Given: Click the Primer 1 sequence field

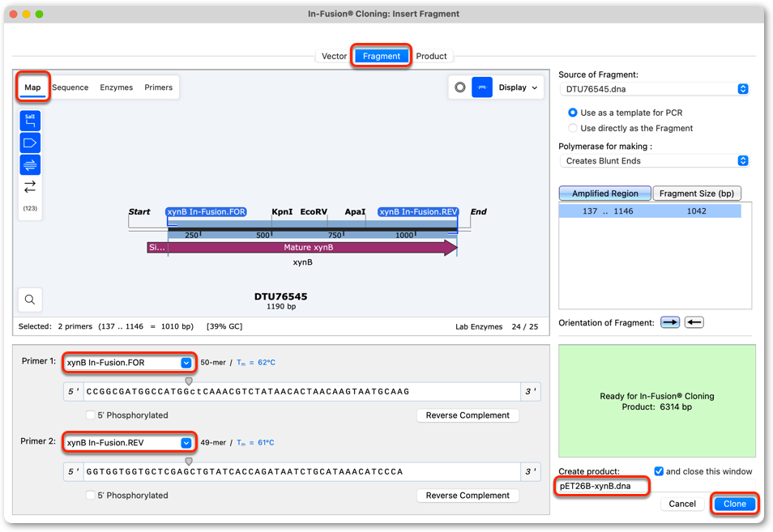Looking at the screenshot, I should (x=302, y=392).
